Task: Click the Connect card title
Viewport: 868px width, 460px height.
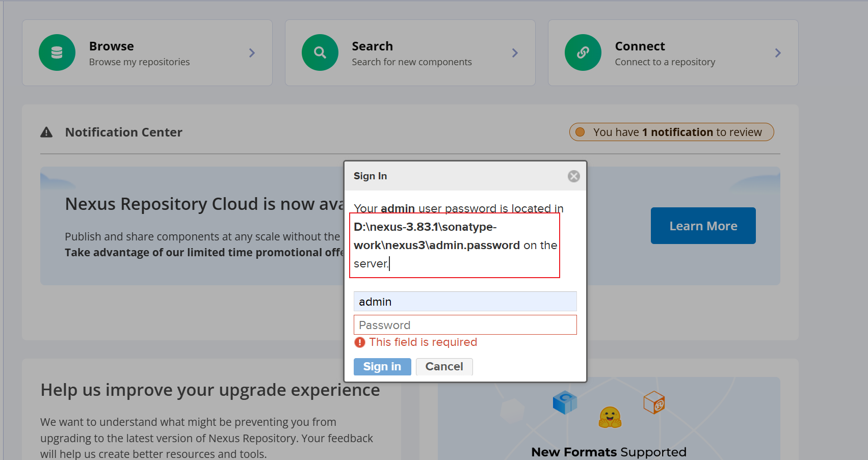Action: (640, 46)
